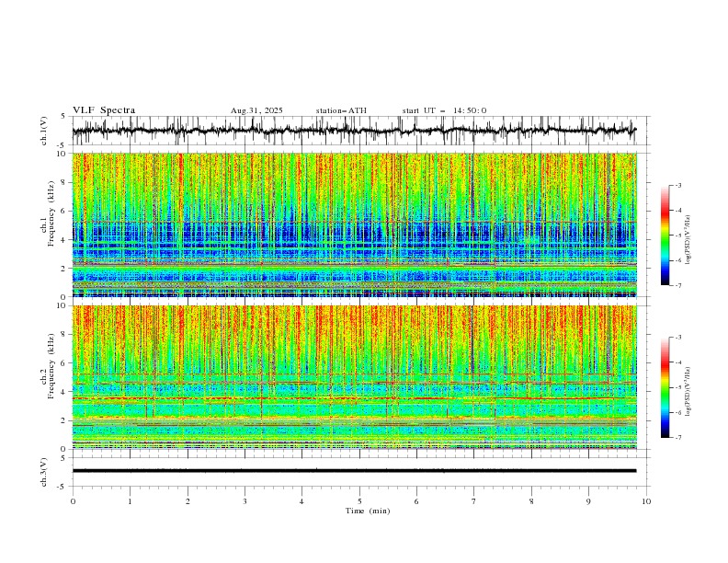Click the ch.1 frequency tick label "8"

click(x=64, y=182)
